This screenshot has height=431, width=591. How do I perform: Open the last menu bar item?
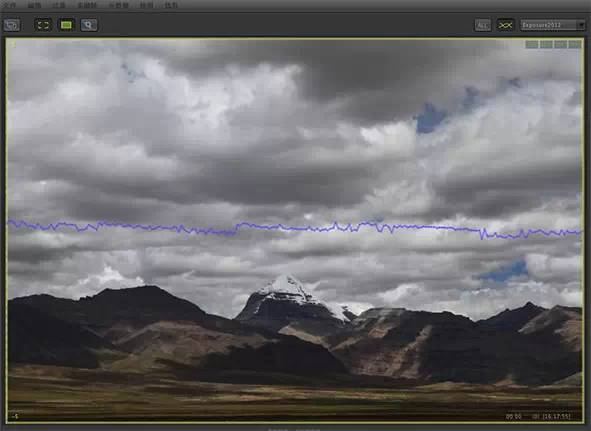pyautogui.click(x=171, y=5)
